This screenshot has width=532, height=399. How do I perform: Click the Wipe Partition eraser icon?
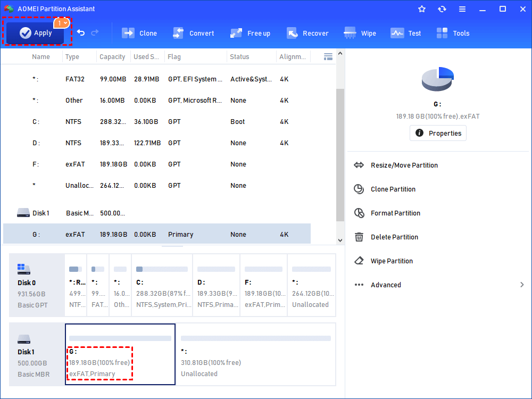click(x=359, y=261)
